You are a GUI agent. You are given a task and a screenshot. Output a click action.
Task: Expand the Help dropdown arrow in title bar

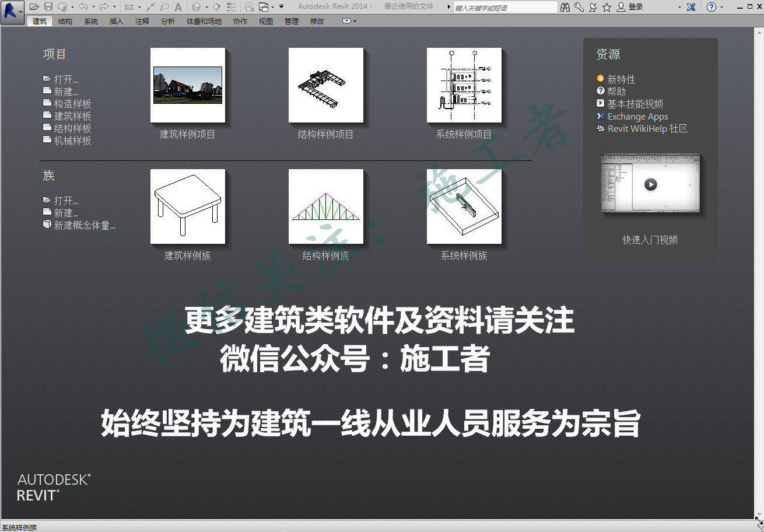point(721,8)
